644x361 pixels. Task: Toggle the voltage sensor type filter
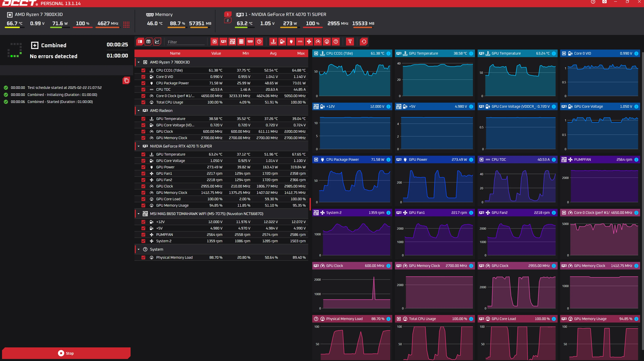pyautogui.click(x=282, y=42)
